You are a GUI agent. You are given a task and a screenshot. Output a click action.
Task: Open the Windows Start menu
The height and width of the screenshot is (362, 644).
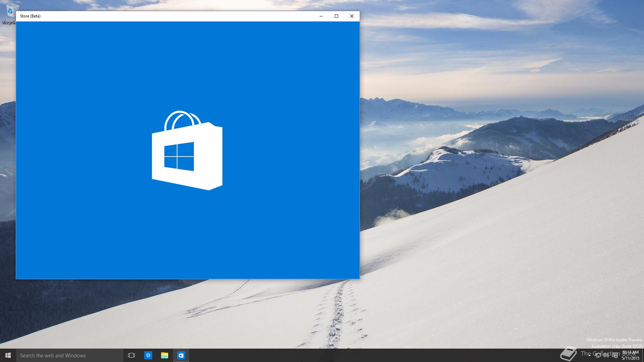click(x=8, y=355)
